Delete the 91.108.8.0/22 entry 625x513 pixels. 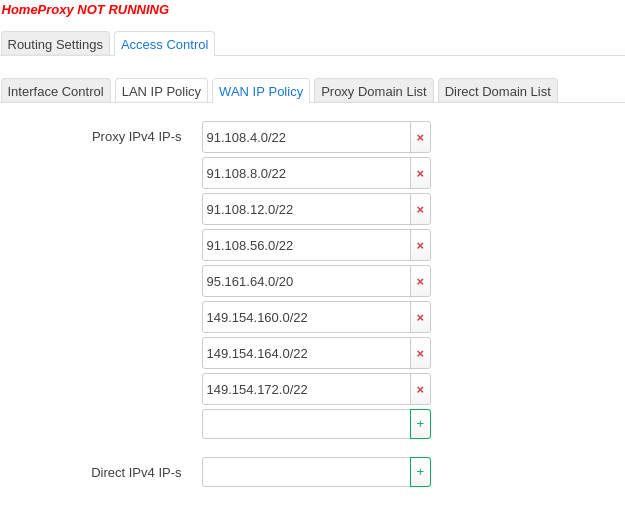click(x=420, y=173)
